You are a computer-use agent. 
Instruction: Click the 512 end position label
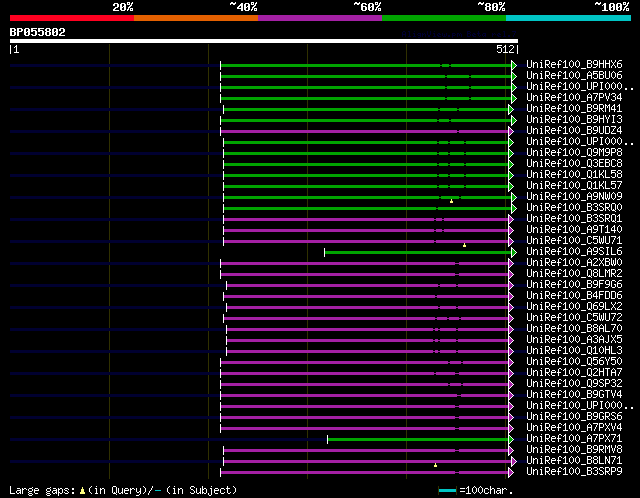coord(505,49)
